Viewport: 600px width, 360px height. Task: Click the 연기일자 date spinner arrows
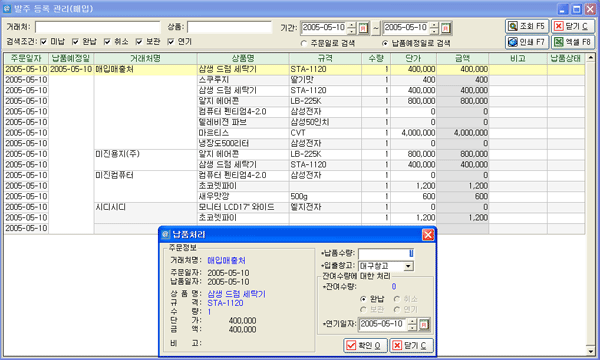(x=412, y=324)
